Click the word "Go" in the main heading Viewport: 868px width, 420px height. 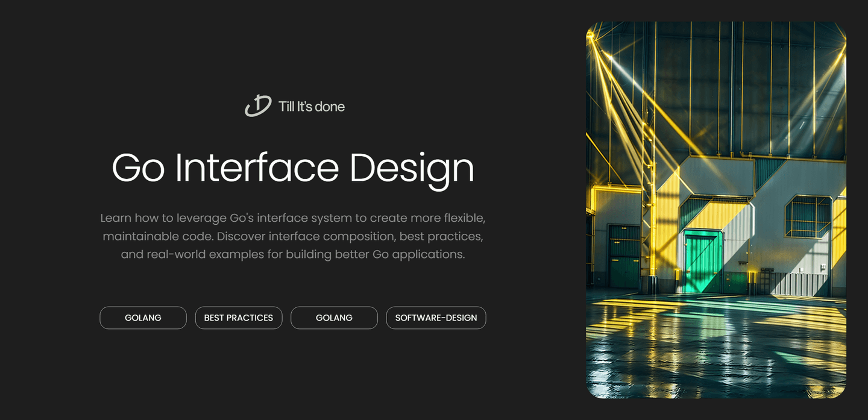(138, 168)
